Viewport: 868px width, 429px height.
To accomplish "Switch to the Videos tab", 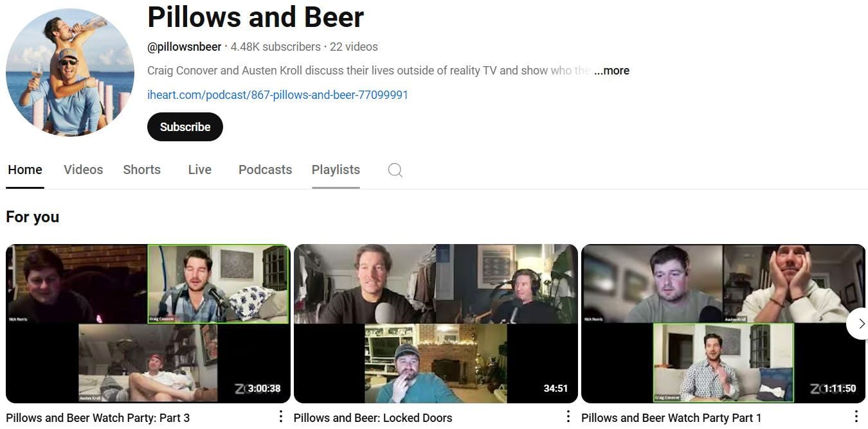I will [x=83, y=170].
